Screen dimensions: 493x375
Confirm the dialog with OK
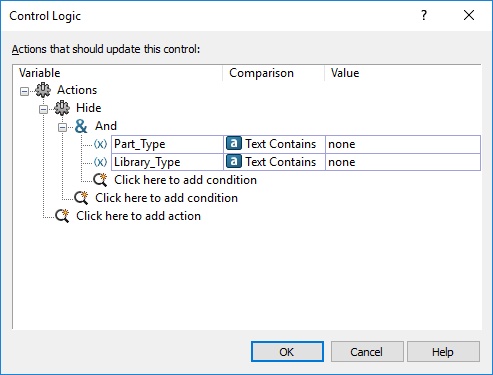click(287, 352)
